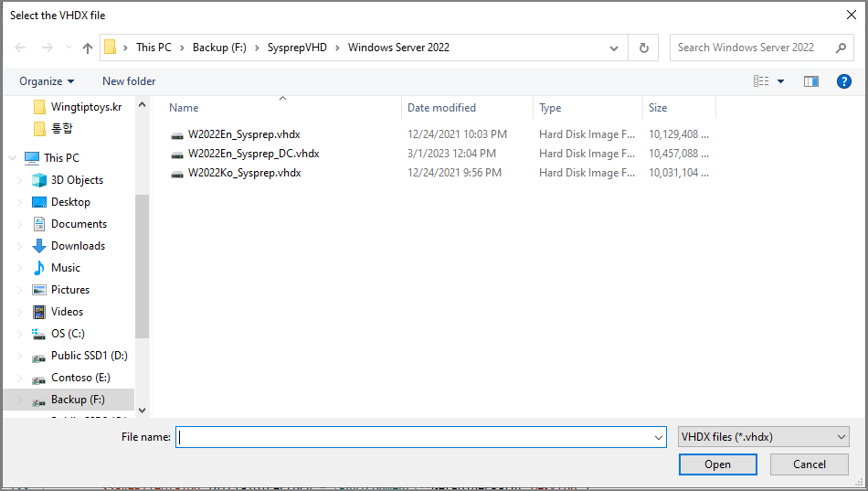
Task: Expand the Backup (F:) tree node arrow
Action: (20, 400)
